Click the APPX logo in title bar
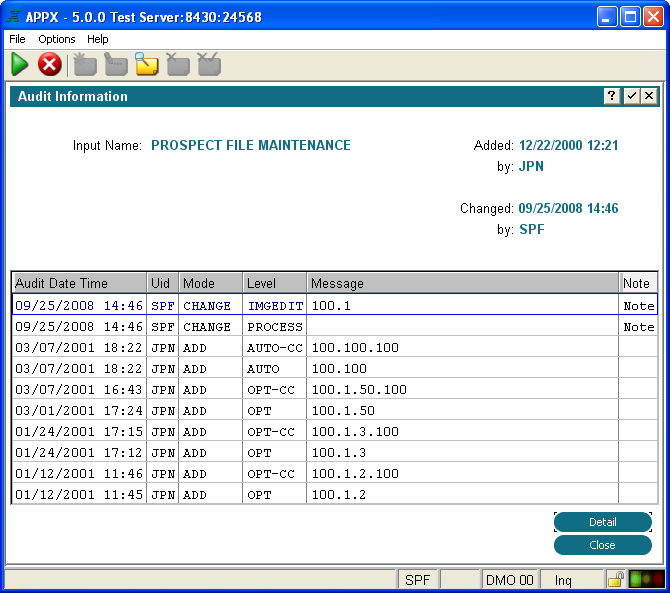670x593 pixels. point(14,17)
